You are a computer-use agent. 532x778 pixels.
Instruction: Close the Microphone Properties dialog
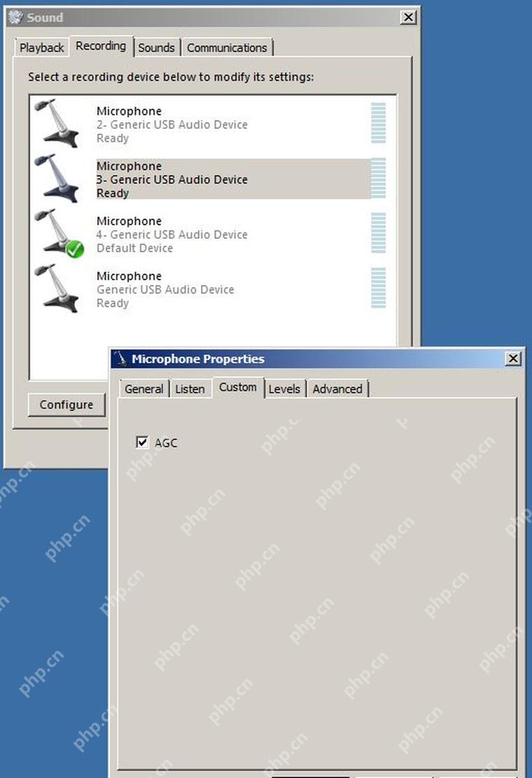pyautogui.click(x=513, y=359)
